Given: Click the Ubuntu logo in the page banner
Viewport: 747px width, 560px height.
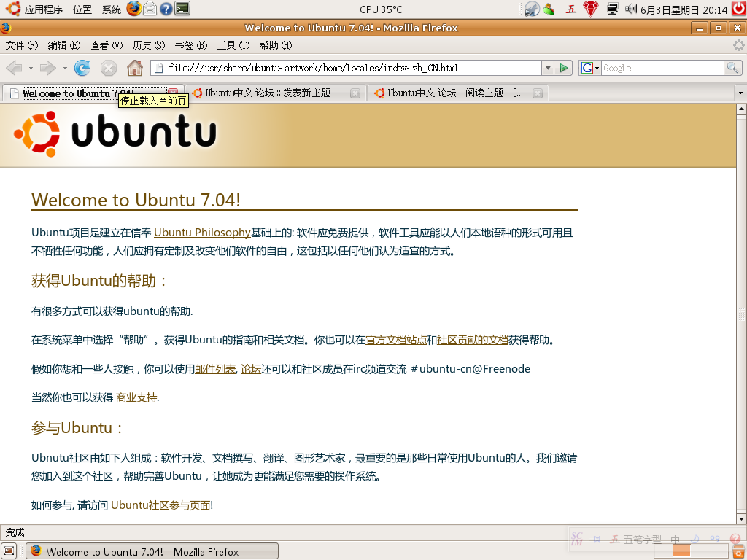Looking at the screenshot, I should click(115, 134).
